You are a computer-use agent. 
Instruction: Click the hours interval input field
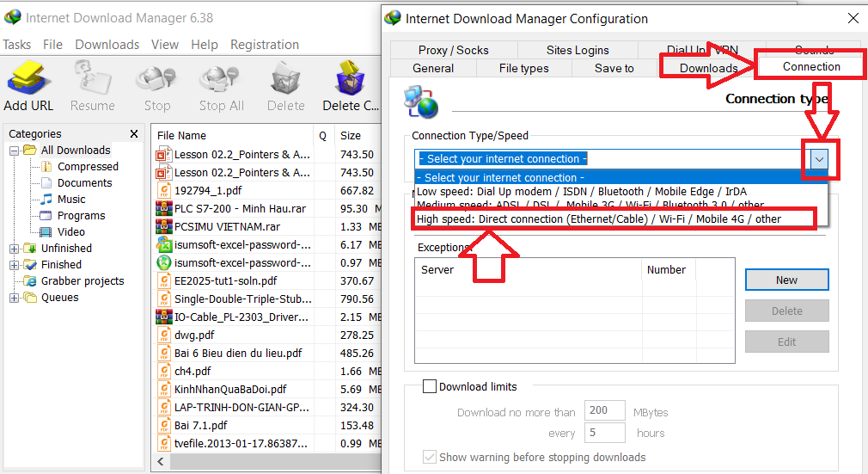coord(604,433)
